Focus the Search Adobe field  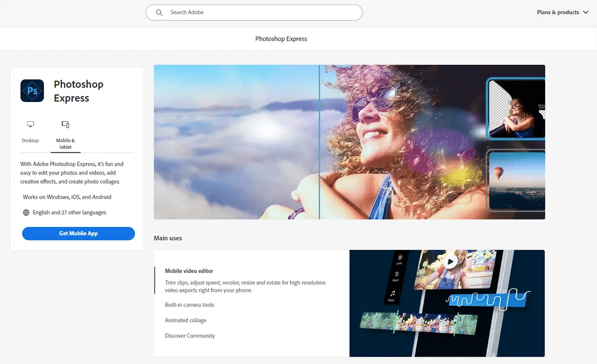tap(254, 12)
